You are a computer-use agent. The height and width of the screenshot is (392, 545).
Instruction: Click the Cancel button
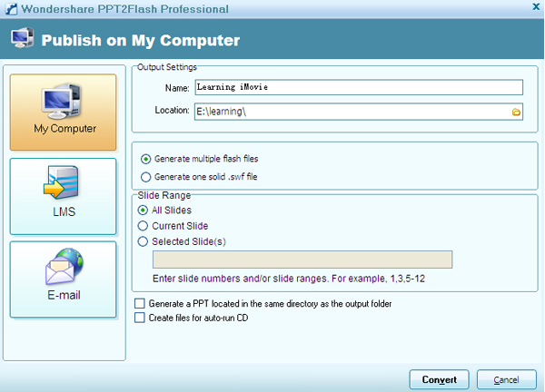click(x=507, y=379)
